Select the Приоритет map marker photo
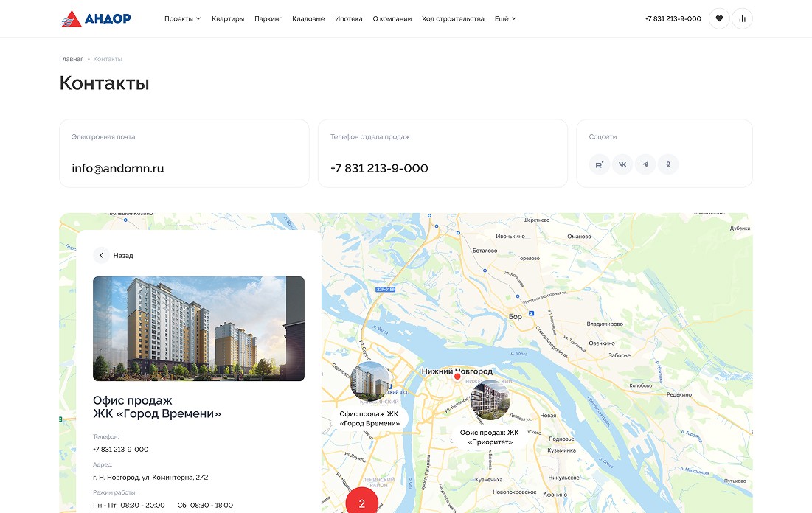 (x=490, y=399)
